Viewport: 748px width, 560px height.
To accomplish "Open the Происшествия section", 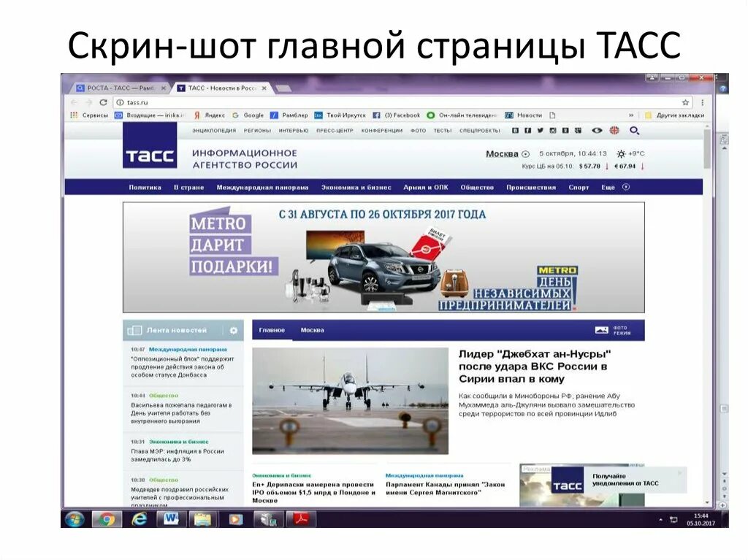I will [x=531, y=188].
